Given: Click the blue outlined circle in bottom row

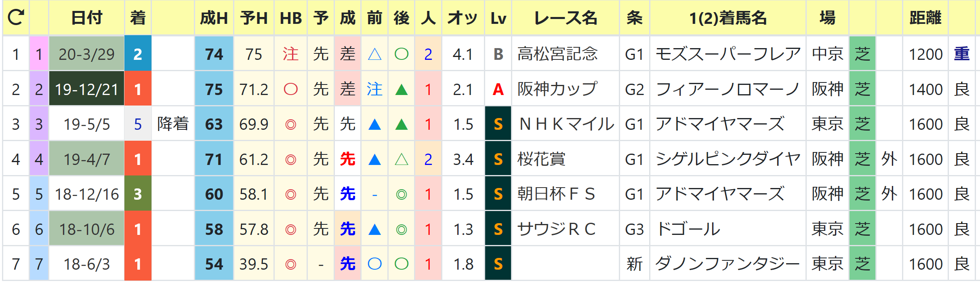Looking at the screenshot, I should tap(374, 264).
